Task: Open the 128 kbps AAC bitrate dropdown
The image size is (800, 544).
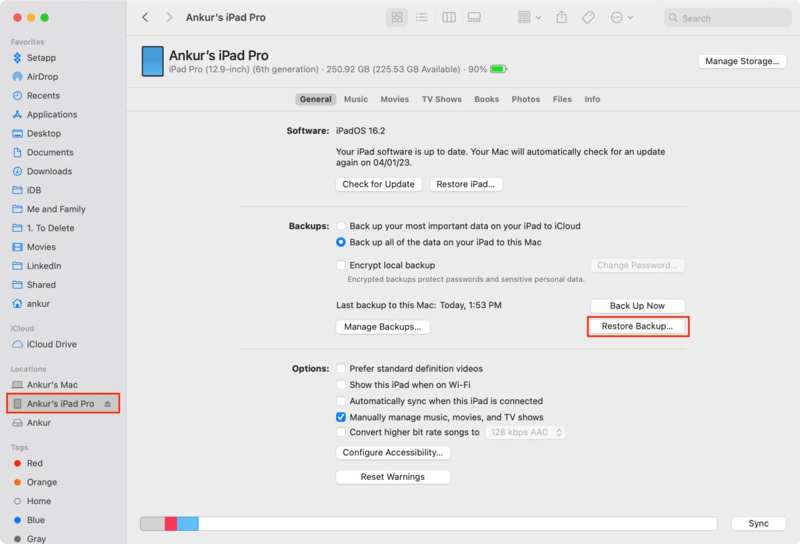Action: coord(526,432)
